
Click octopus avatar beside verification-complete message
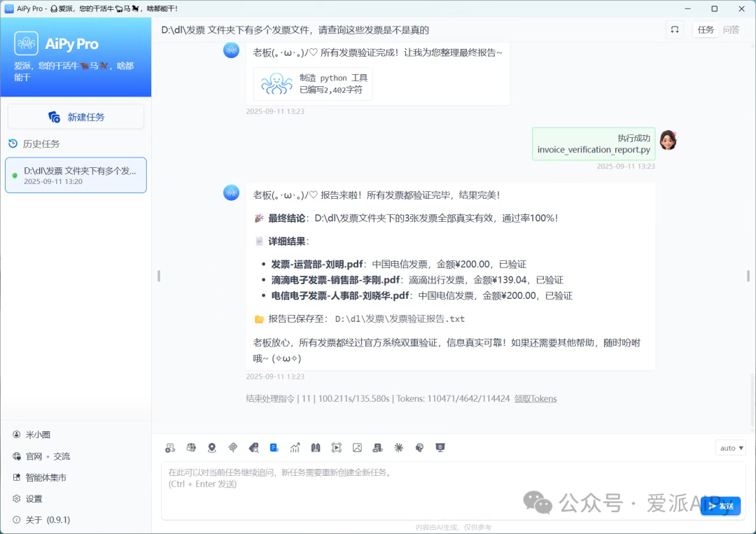point(232,50)
